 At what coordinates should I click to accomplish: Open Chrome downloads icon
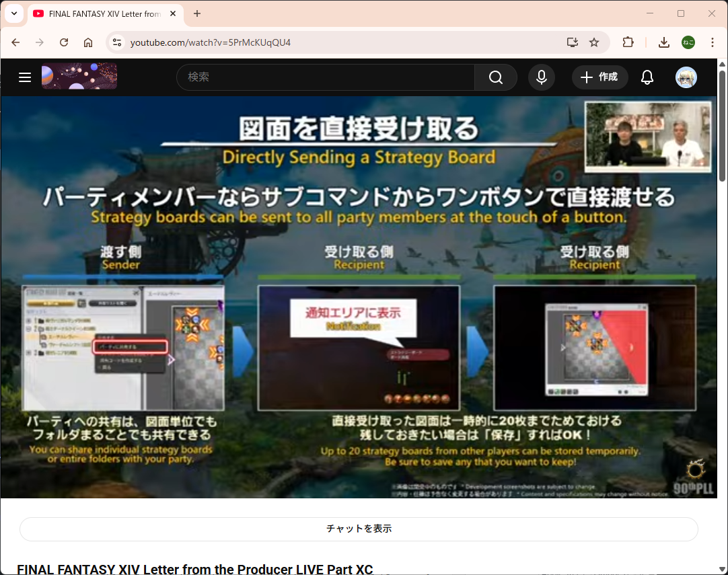coord(663,42)
